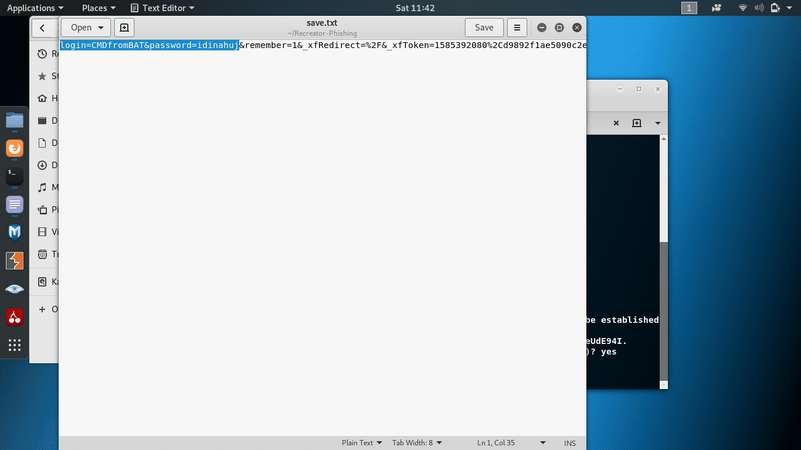The image size is (801, 450).
Task: Minimize the terminal window
Action: 620,89
